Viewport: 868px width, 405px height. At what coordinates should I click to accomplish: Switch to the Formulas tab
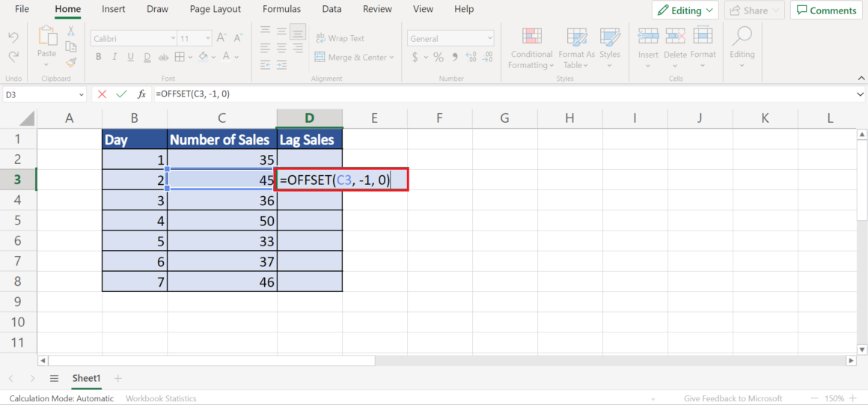pyautogui.click(x=281, y=9)
